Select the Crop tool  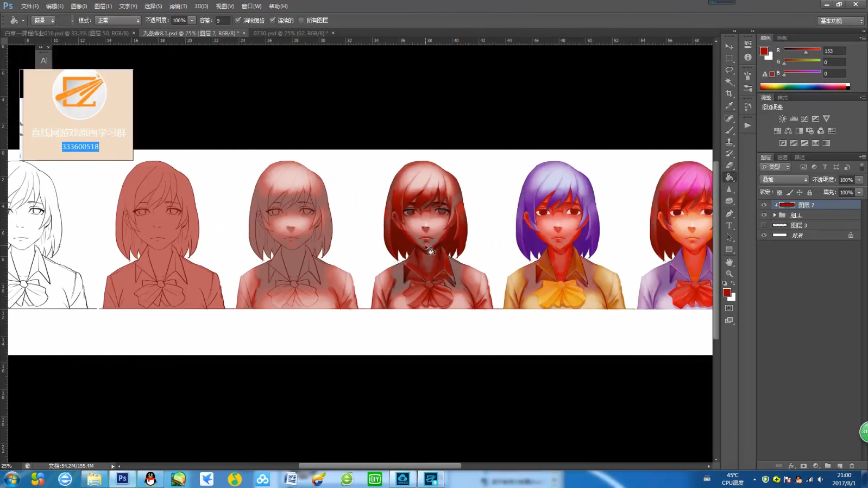[x=729, y=94]
